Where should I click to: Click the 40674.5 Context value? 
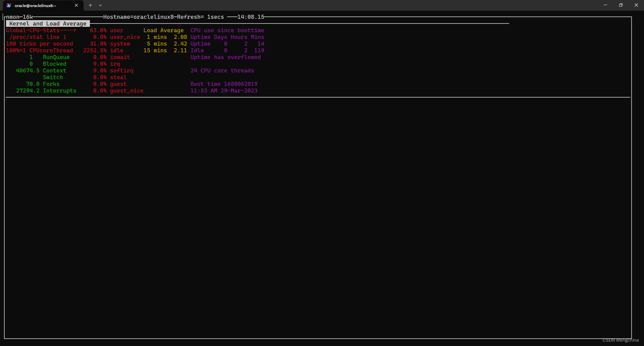click(x=41, y=70)
